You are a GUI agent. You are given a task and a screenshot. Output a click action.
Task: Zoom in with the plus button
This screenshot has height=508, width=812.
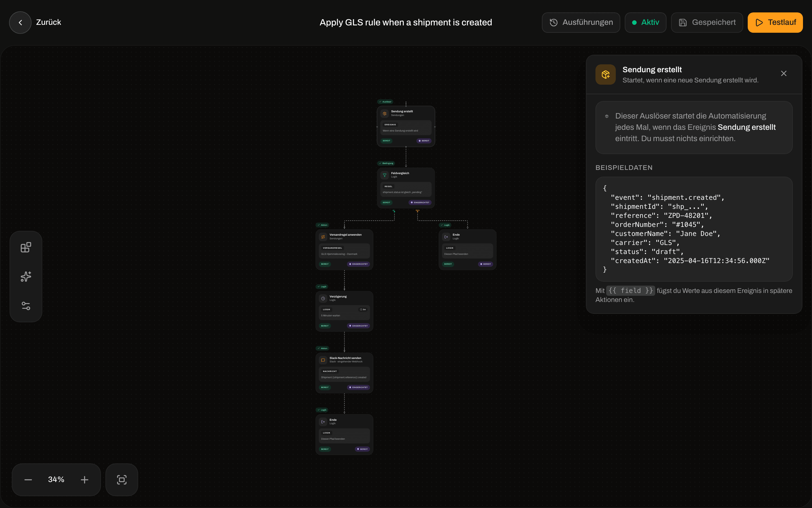(x=85, y=480)
